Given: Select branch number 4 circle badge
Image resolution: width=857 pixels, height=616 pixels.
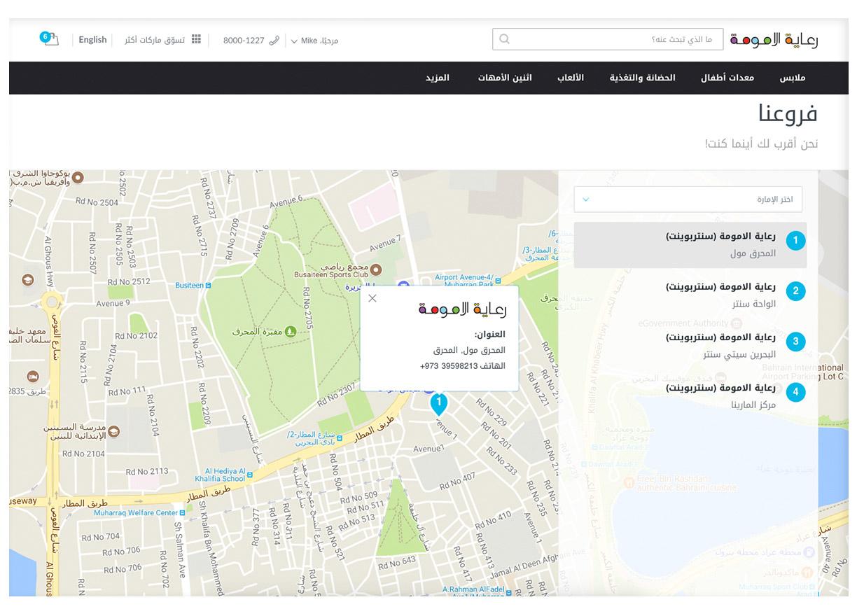Looking at the screenshot, I should [x=795, y=392].
